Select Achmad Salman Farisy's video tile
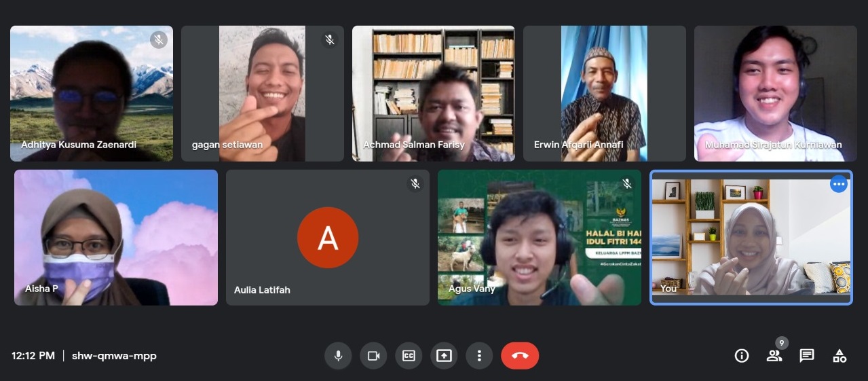Image resolution: width=868 pixels, height=381 pixels. point(433,94)
